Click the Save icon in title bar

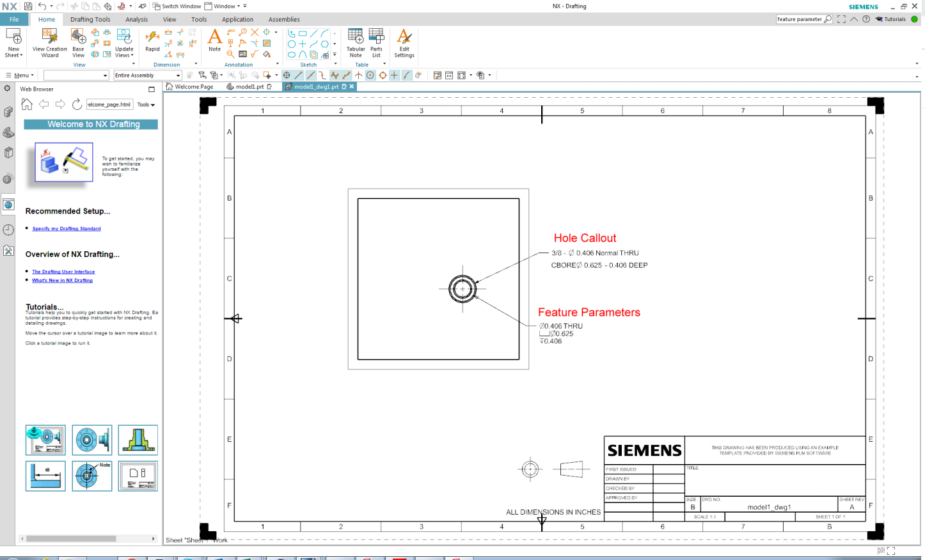[28, 6]
